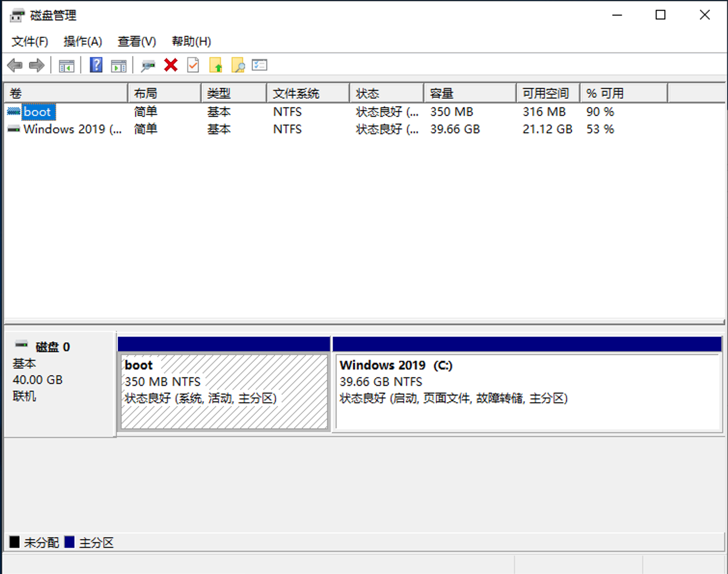The width and height of the screenshot is (728, 574).
Task: Sort by the 布局 column header
Action: [164, 93]
